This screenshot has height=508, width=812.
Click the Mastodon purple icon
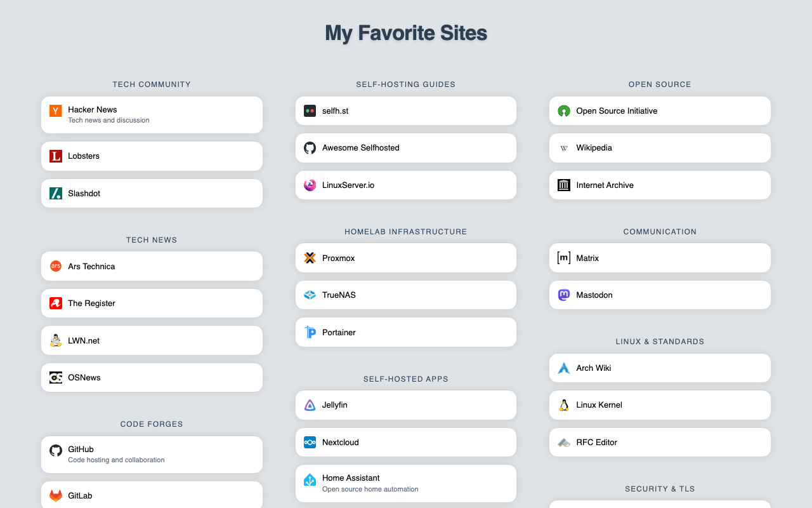pos(564,295)
